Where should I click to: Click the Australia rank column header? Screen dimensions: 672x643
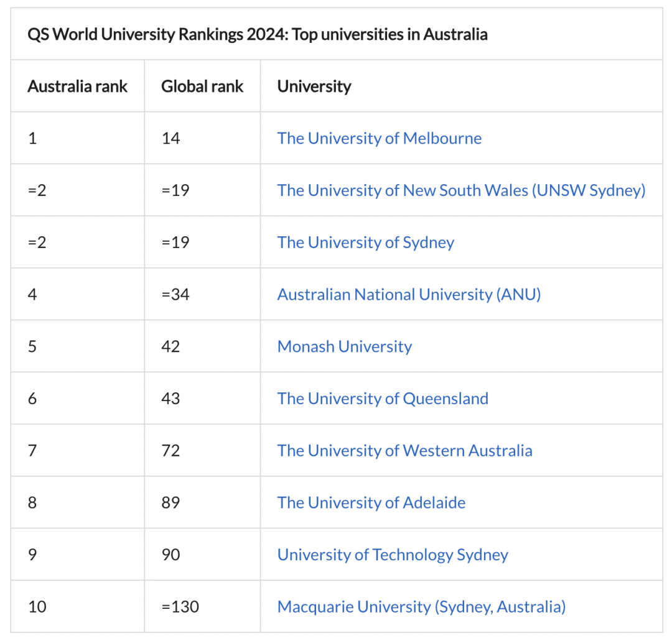[77, 86]
